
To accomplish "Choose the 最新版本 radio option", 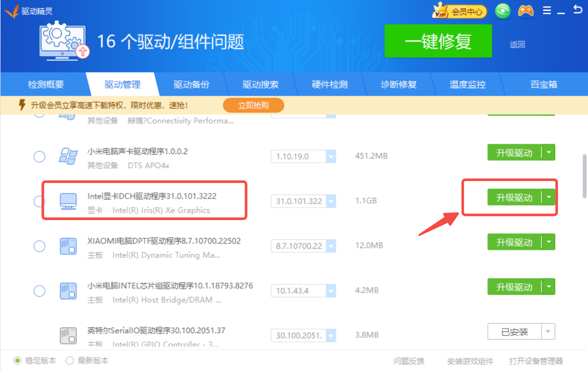I will tap(71, 361).
